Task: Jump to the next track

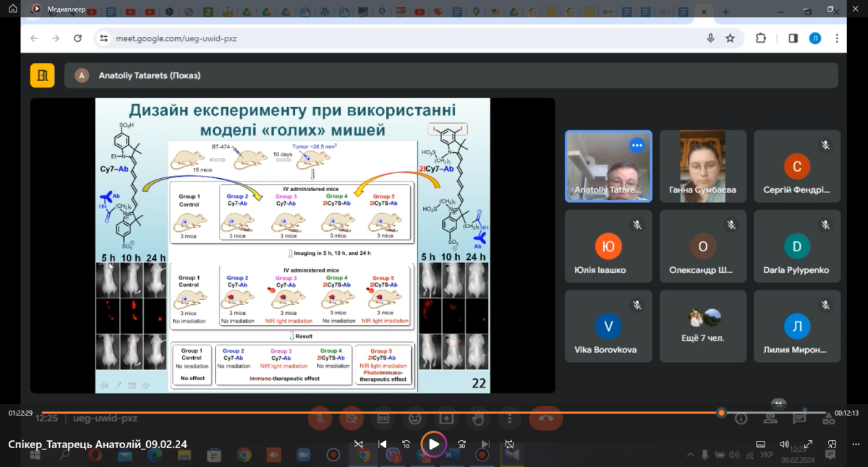Action: (485, 444)
